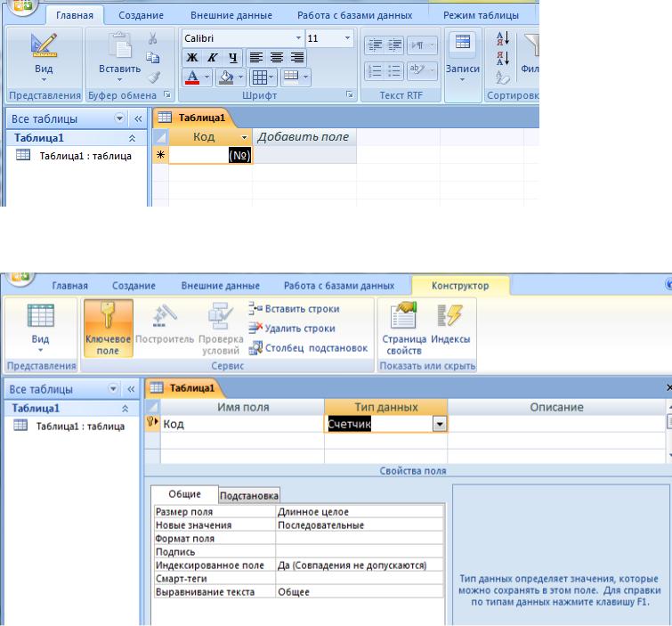The height and width of the screenshot is (626, 672).
Task: Open Индексы indexes button
Action: 450,324
